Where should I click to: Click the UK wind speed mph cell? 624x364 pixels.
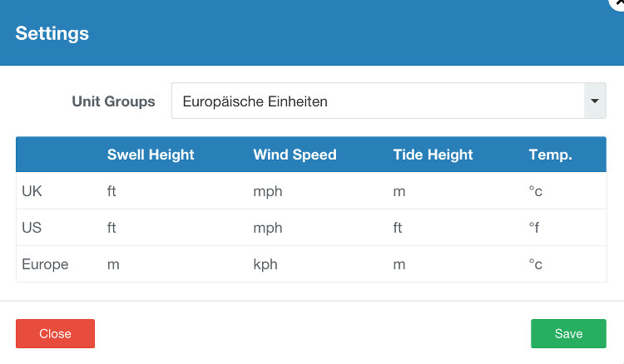coord(268,191)
